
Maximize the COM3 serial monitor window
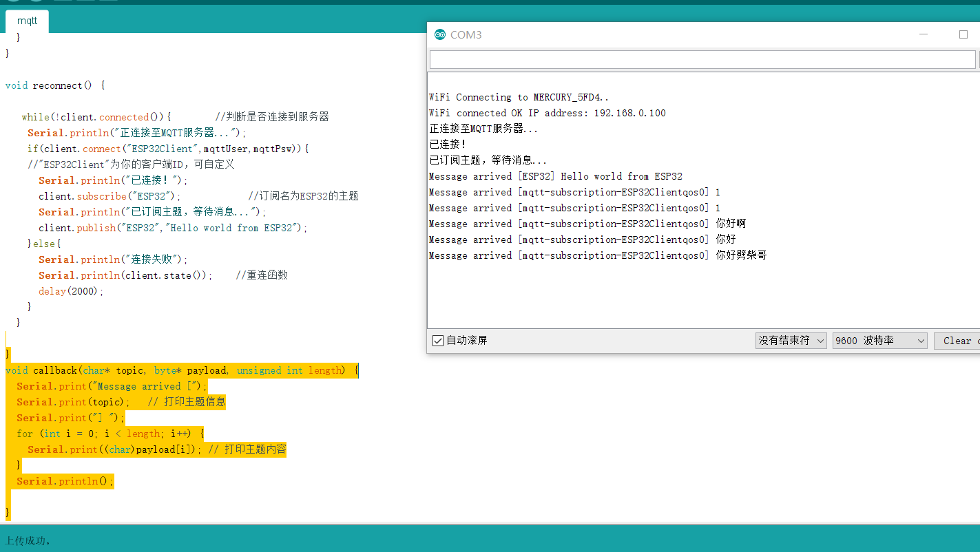pyautogui.click(x=963, y=34)
